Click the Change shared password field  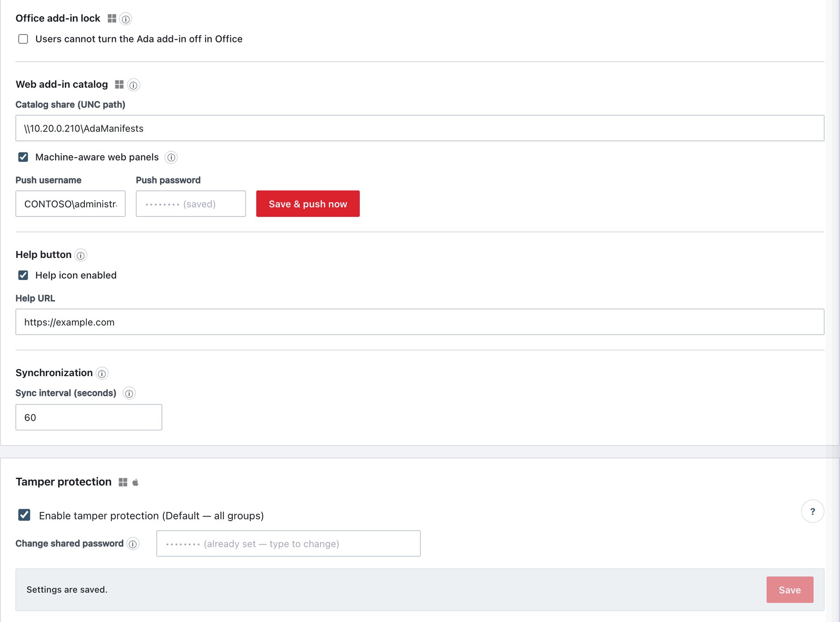click(x=288, y=544)
